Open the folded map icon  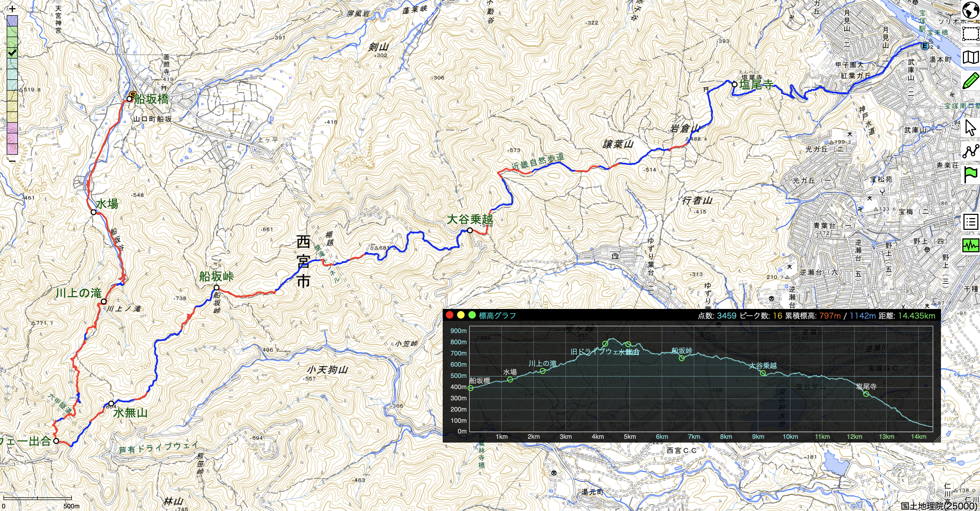(x=970, y=57)
